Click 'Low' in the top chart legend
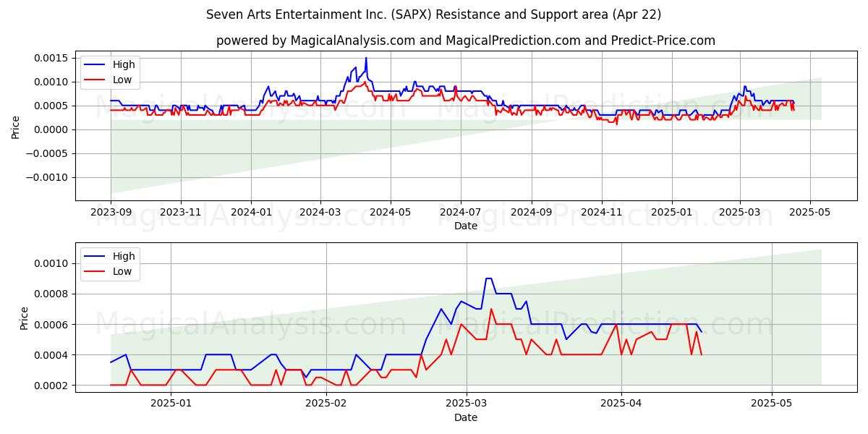 click(x=122, y=80)
